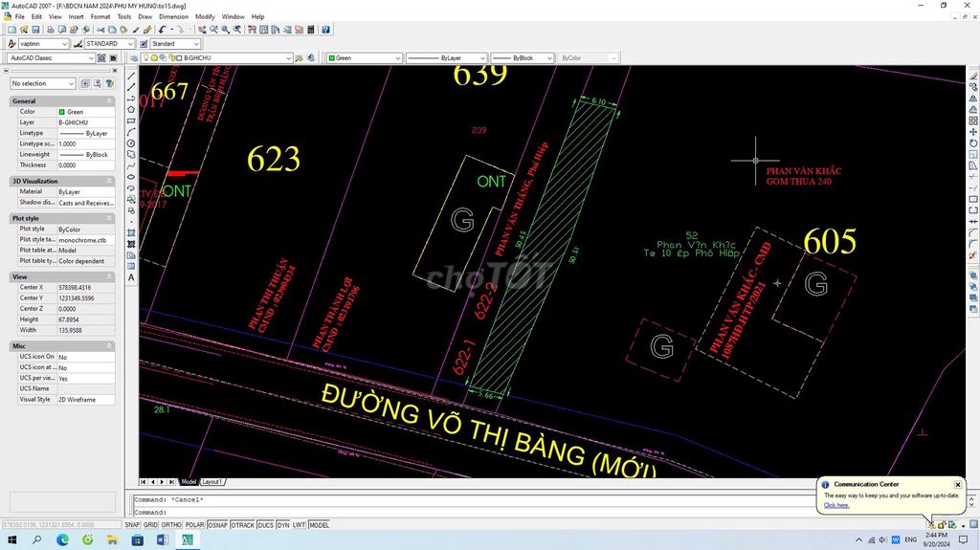
Task: Toggle the OSNAP status button
Action: (217, 525)
